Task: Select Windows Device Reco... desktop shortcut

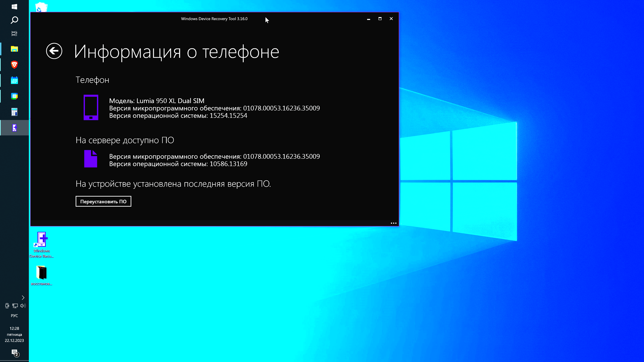Action: click(41, 245)
